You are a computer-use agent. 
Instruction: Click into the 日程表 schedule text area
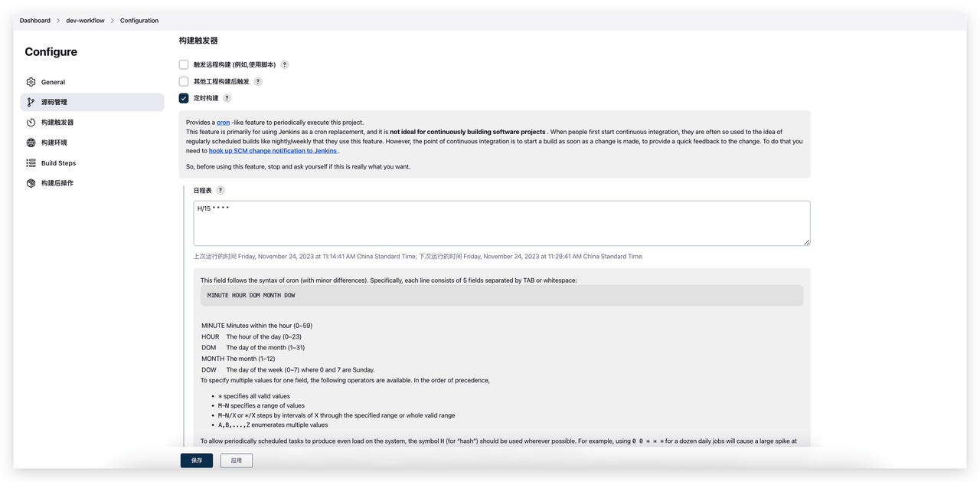(501, 223)
